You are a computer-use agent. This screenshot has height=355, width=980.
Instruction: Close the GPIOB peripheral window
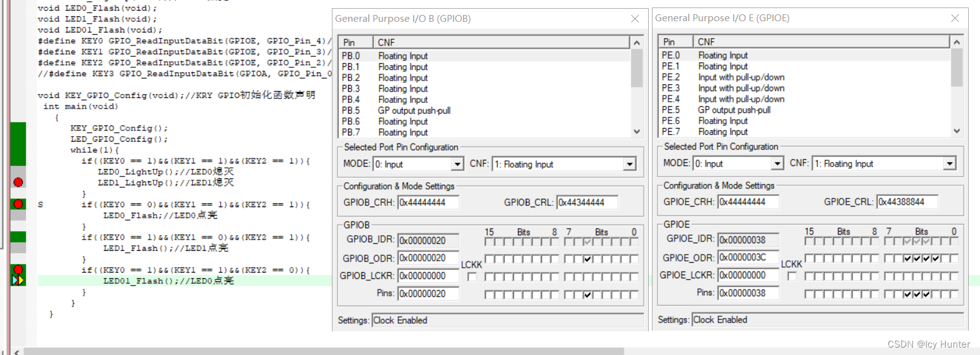(x=635, y=19)
